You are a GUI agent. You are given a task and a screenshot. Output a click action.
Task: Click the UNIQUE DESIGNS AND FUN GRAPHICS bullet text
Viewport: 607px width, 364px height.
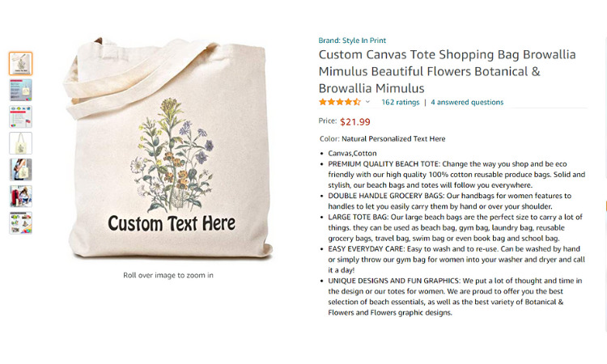[x=455, y=296]
